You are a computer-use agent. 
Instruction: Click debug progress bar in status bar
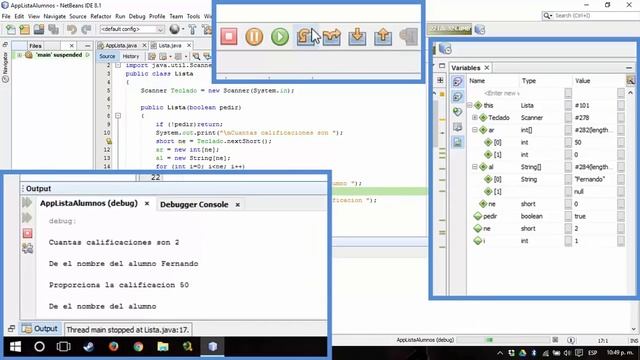pos(503,340)
